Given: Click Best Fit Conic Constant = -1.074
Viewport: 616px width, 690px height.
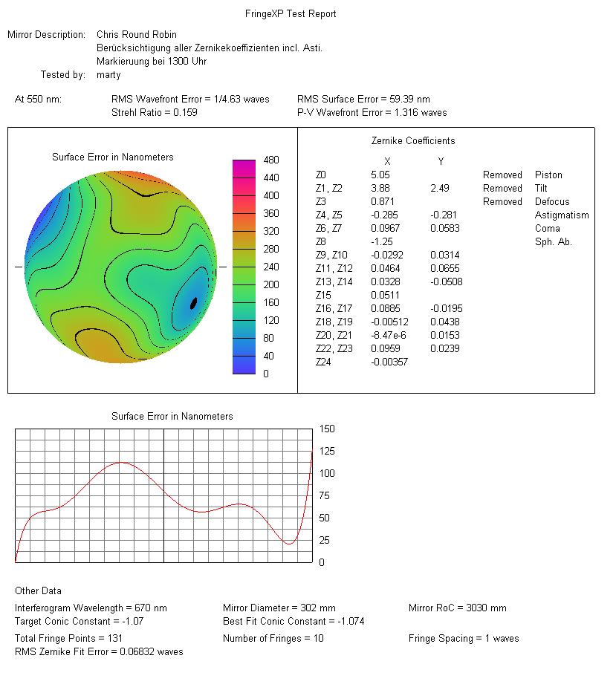Looking at the screenshot, I should (x=294, y=622).
